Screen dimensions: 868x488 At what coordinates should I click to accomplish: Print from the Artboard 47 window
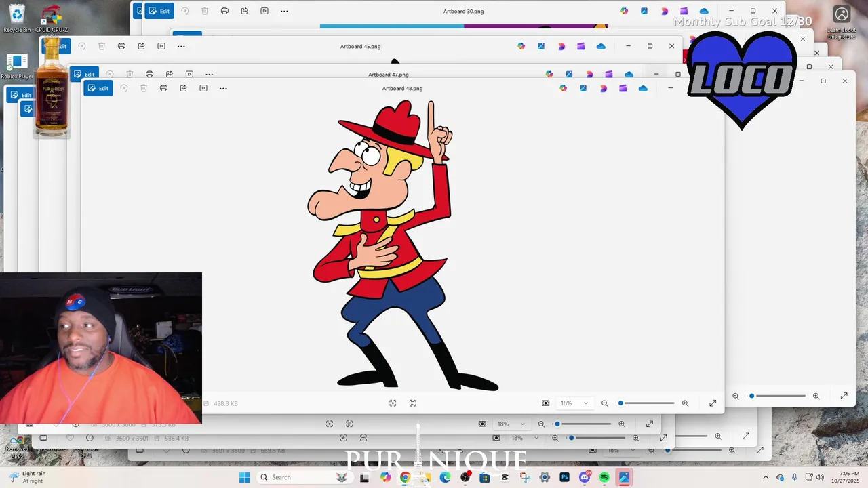[x=149, y=74]
